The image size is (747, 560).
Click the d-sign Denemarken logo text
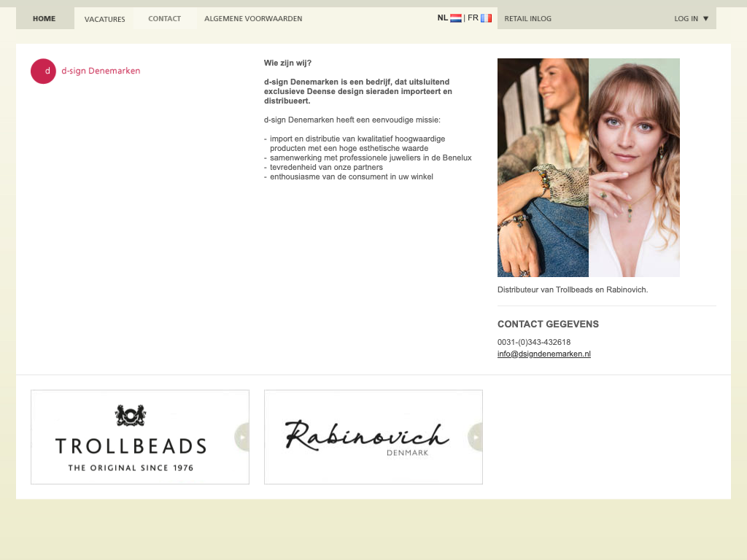tap(101, 71)
